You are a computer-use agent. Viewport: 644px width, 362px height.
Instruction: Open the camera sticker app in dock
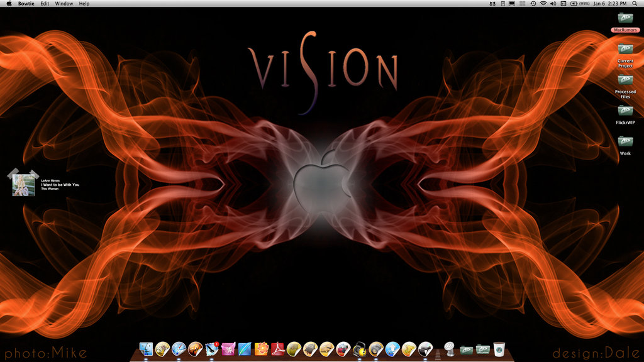tap(376, 349)
